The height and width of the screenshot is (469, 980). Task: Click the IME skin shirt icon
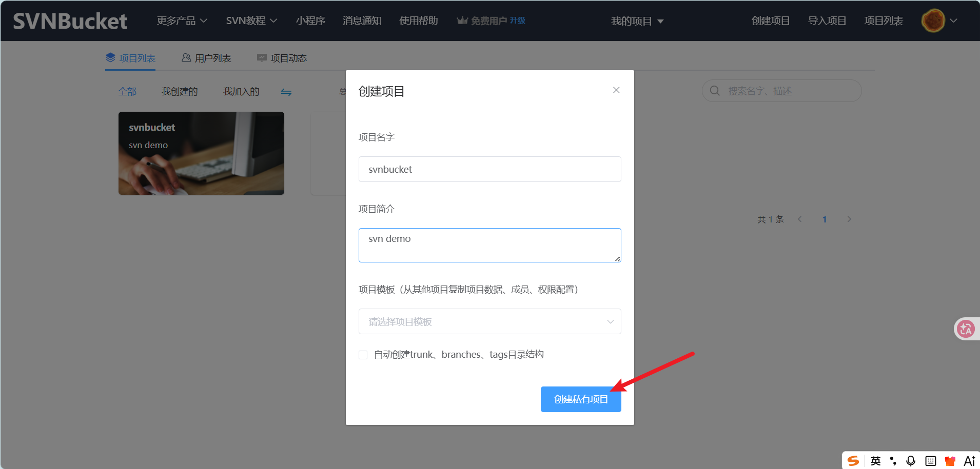(x=950, y=461)
